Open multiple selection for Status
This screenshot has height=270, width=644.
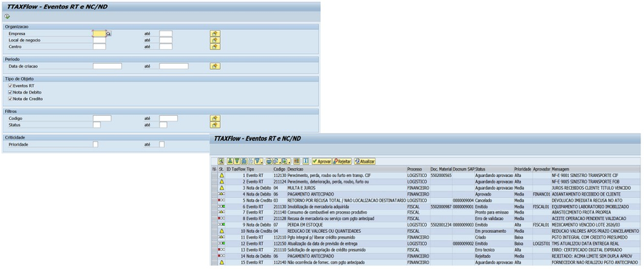(215, 125)
